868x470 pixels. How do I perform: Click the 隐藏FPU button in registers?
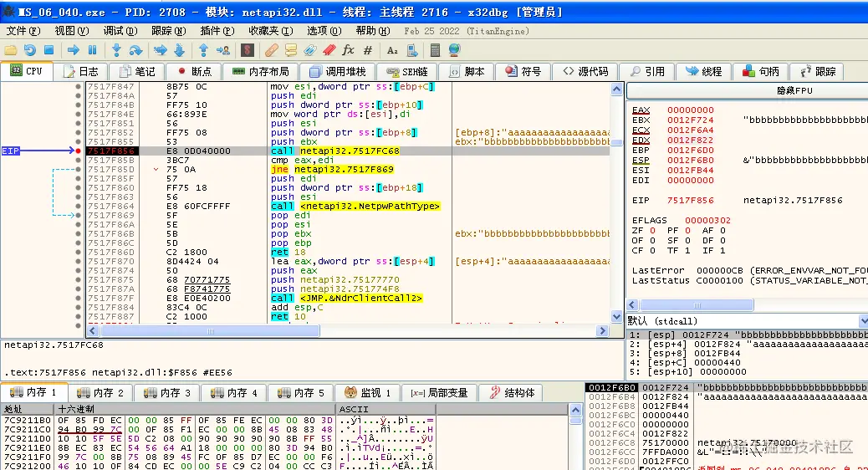click(x=794, y=90)
